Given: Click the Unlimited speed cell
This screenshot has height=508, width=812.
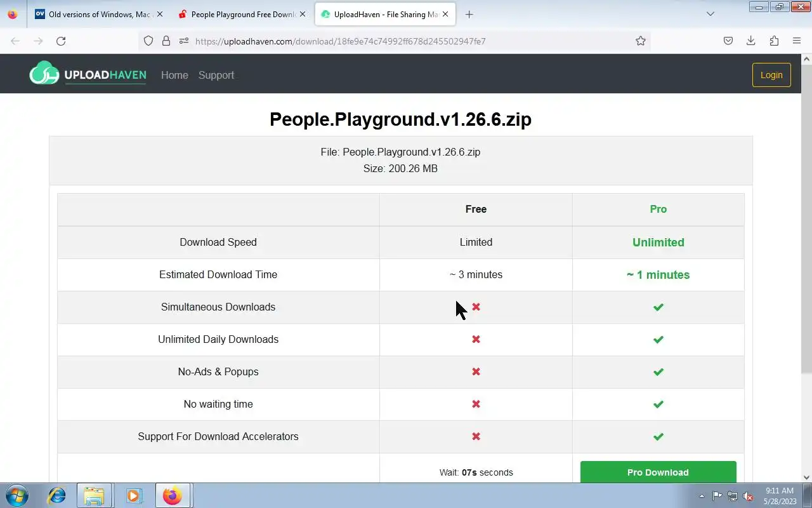Looking at the screenshot, I should tap(658, 242).
